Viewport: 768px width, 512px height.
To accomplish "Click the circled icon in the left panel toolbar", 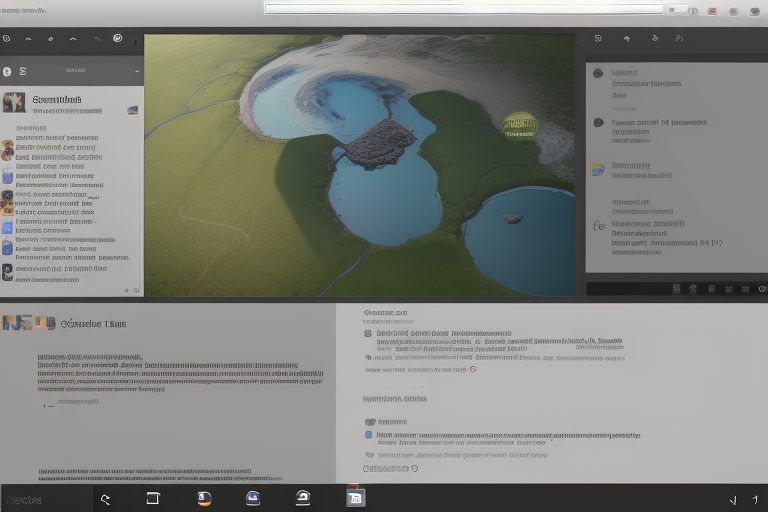I will click(117, 39).
